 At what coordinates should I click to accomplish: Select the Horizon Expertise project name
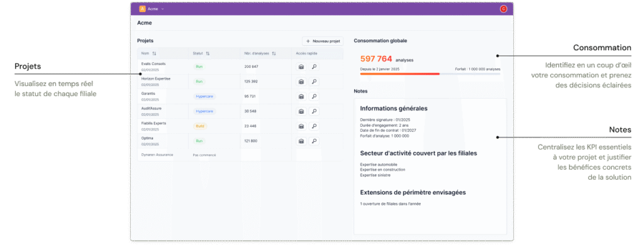[x=156, y=79]
